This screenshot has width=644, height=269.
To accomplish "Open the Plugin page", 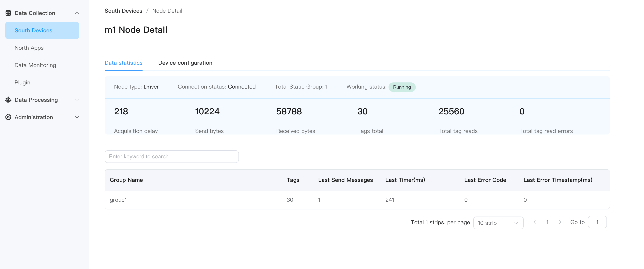I will point(22,82).
